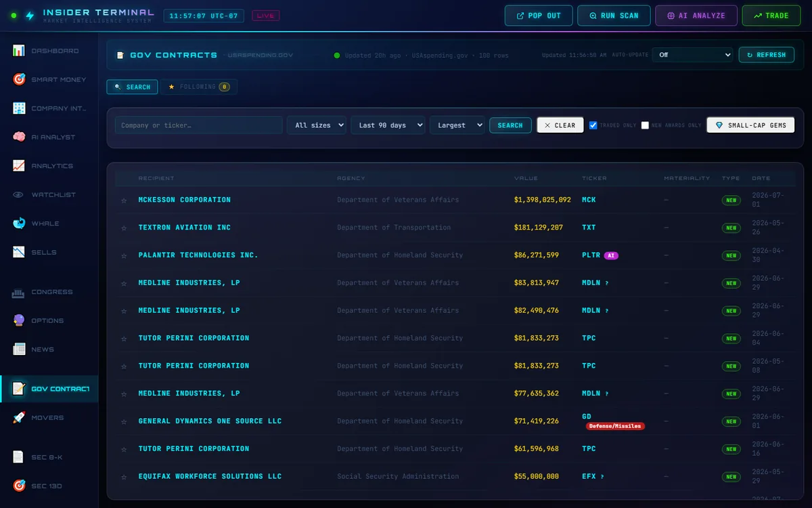Click the PLTR ticker link
812x508 pixels.
pos(591,255)
